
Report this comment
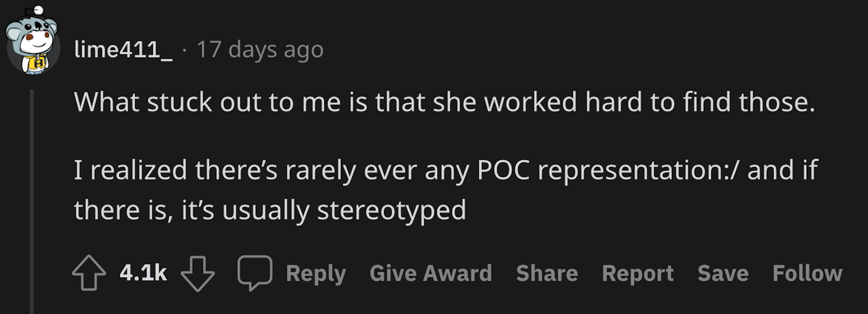637,273
